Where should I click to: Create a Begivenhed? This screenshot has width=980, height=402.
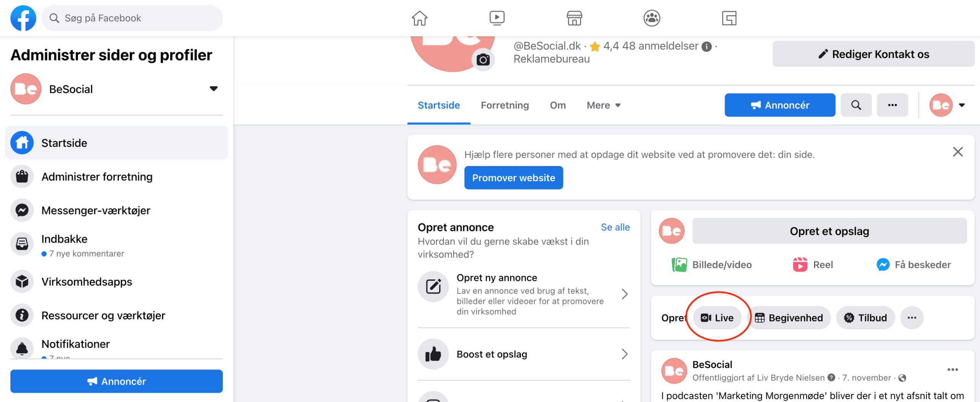pos(789,318)
